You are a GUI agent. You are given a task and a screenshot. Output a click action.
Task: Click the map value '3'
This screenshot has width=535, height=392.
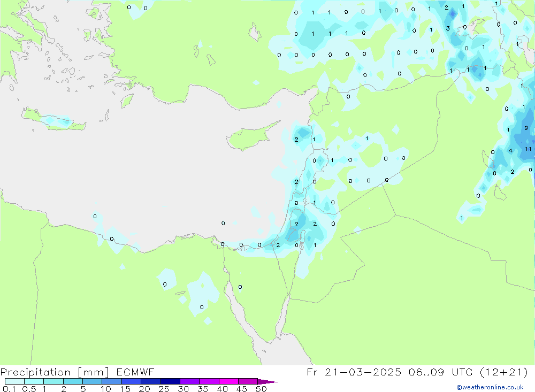pyautogui.click(x=448, y=28)
